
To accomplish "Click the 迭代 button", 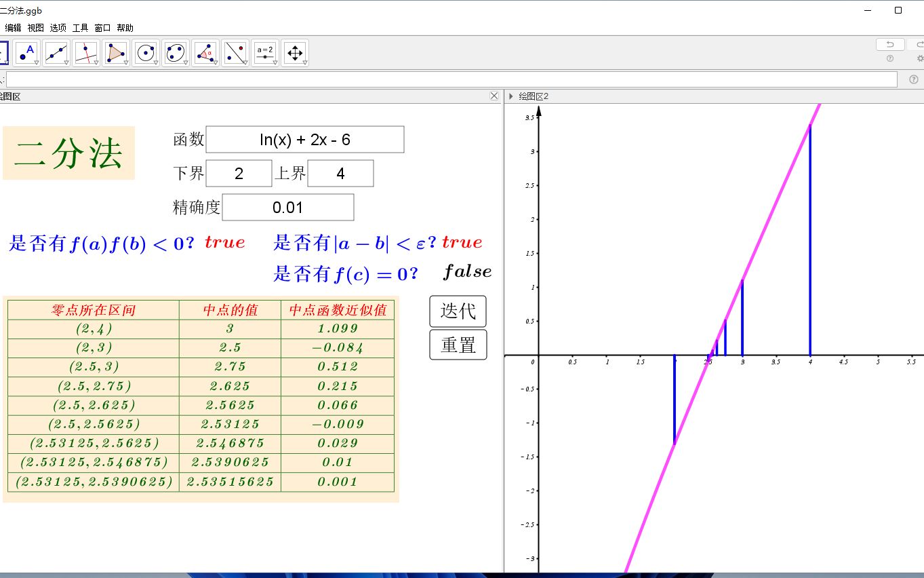I will (x=458, y=311).
